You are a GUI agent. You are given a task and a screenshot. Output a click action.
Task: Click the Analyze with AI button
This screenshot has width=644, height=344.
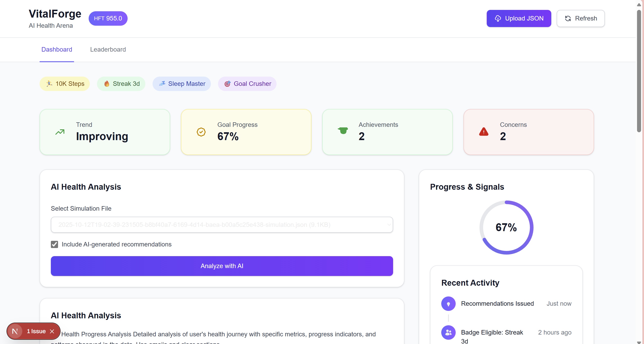point(221,266)
